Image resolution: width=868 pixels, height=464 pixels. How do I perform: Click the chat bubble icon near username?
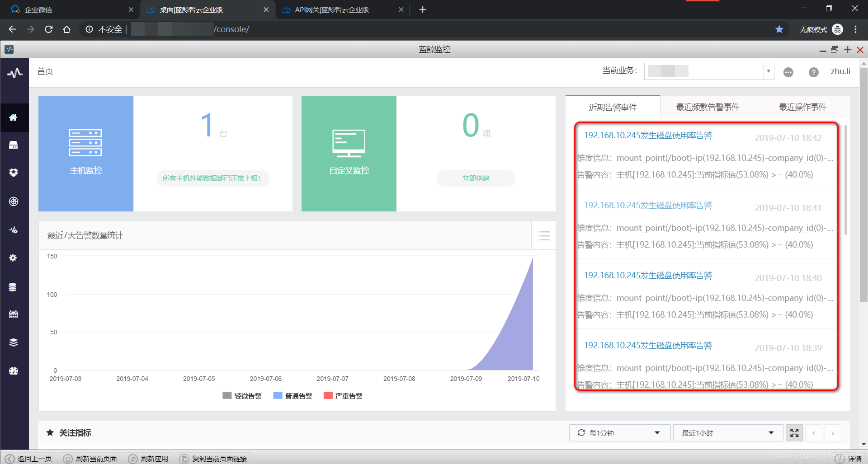point(788,72)
